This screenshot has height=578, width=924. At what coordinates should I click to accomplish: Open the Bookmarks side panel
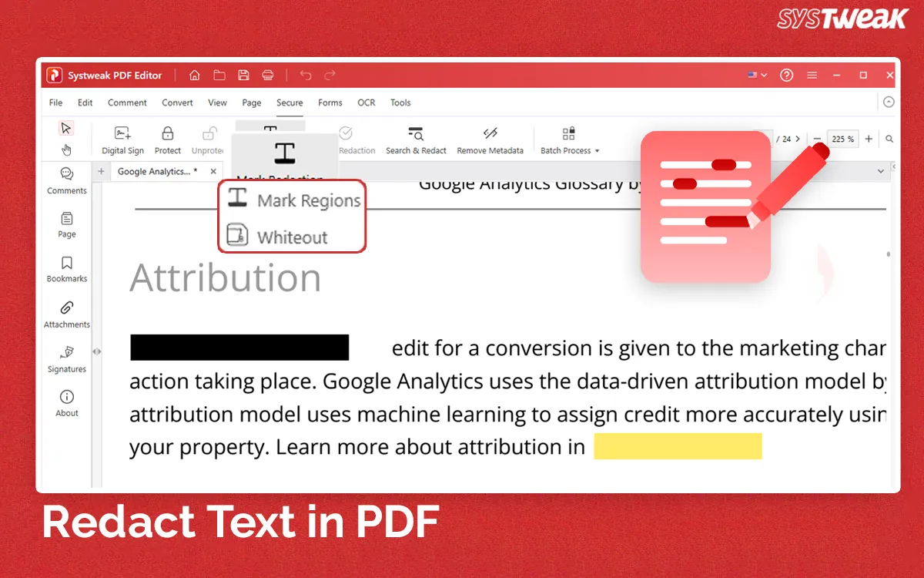pos(67,270)
